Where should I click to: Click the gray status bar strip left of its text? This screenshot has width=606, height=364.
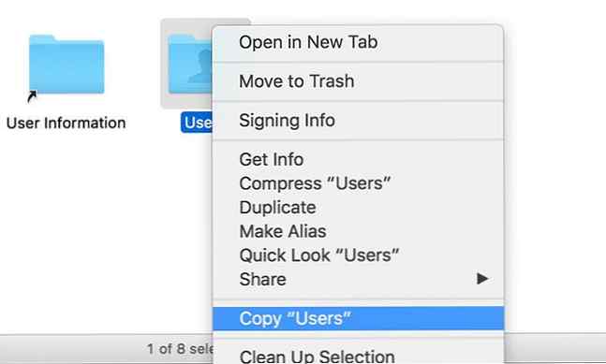point(71,349)
